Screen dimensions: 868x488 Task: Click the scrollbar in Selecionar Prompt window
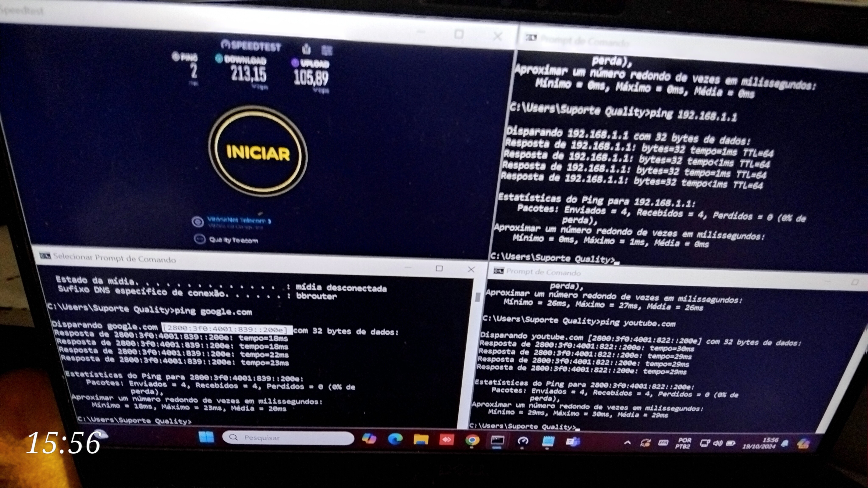477,297
